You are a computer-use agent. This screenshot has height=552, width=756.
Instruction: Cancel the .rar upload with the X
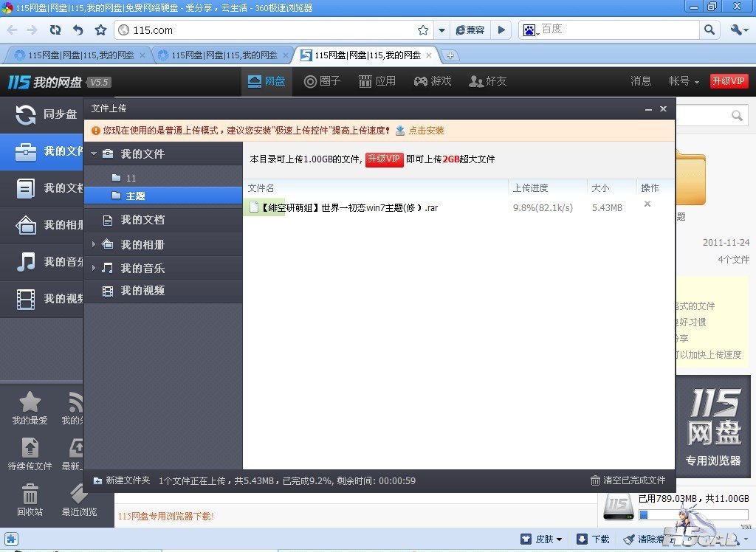click(647, 204)
